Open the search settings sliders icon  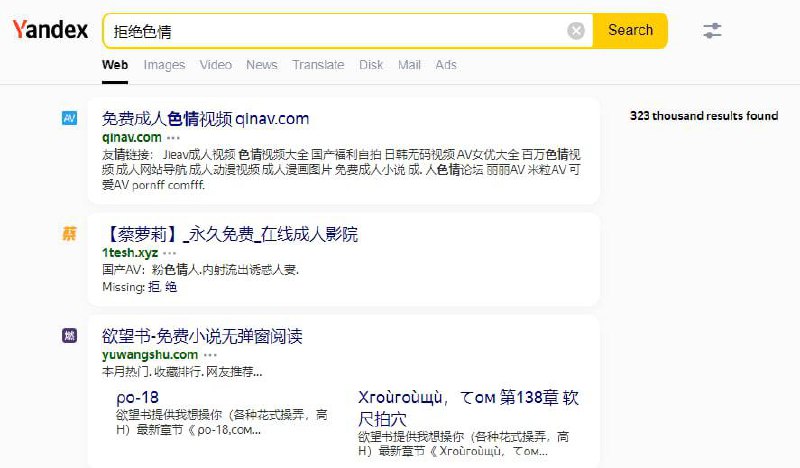pos(712,31)
